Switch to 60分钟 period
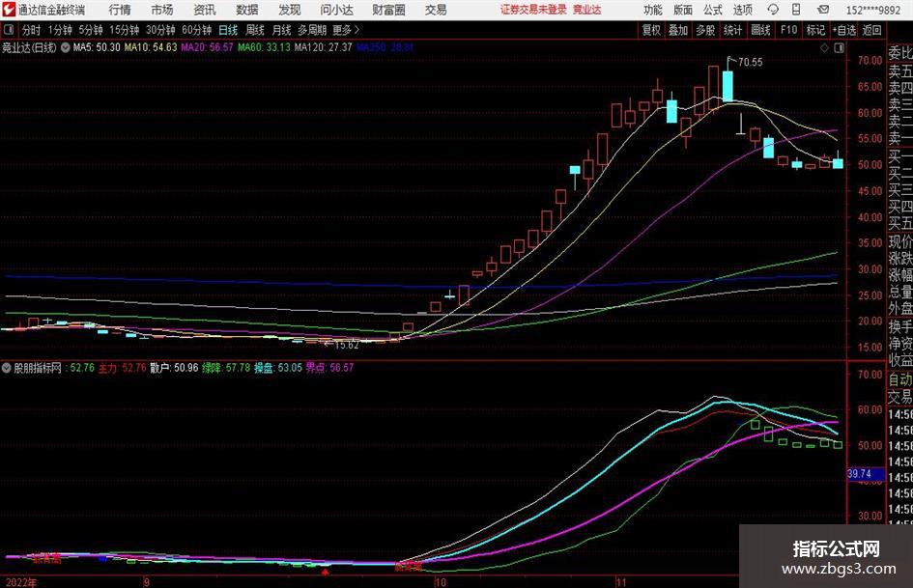Image resolution: width=913 pixels, height=588 pixels. click(196, 30)
